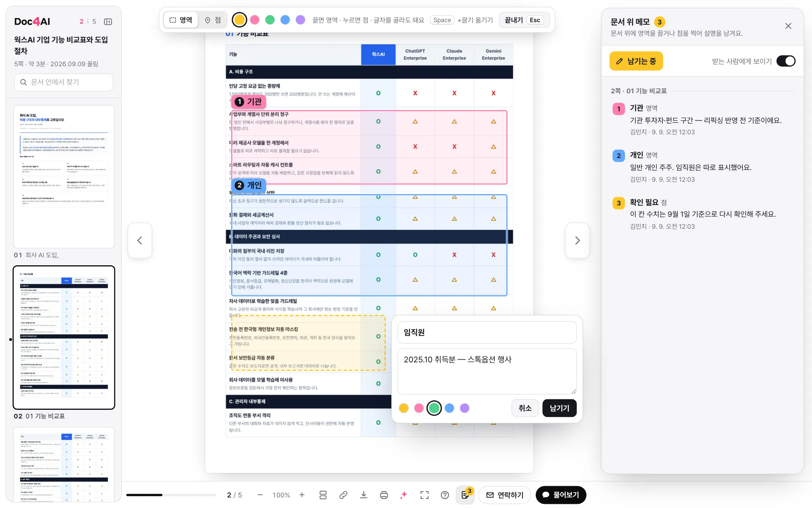Choose purple swatch in the memo popup

[x=465, y=408]
